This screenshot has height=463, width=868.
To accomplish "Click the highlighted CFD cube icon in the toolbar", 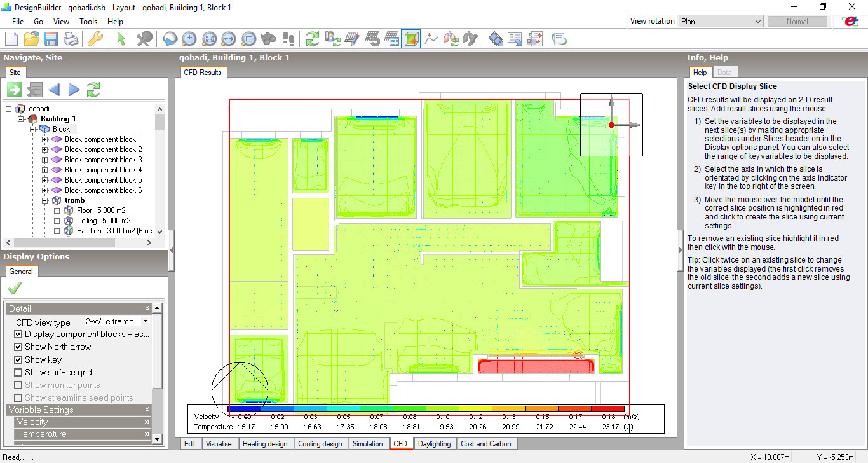I will [411, 39].
